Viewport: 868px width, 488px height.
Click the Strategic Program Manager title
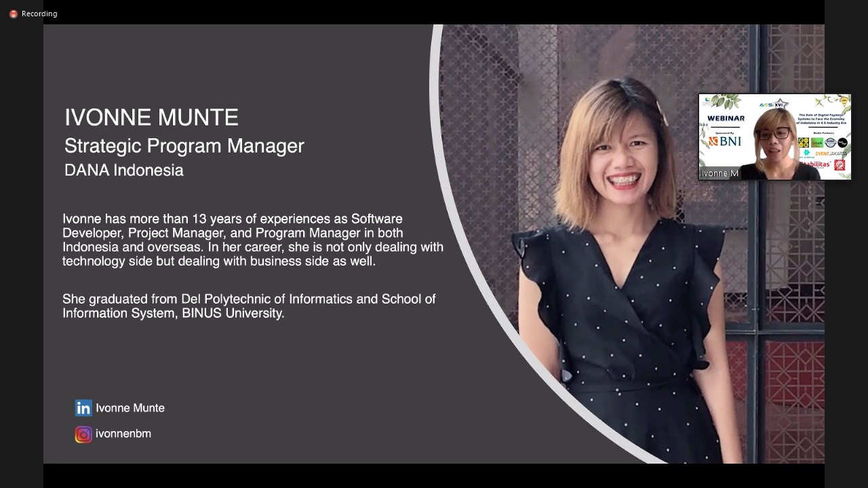[x=184, y=146]
